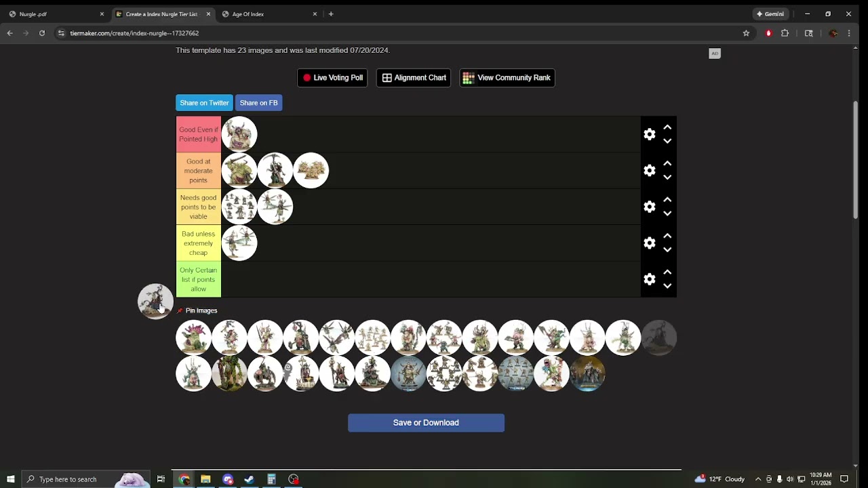Toggle Pin Images
The height and width of the screenshot is (488, 868).
(x=197, y=310)
